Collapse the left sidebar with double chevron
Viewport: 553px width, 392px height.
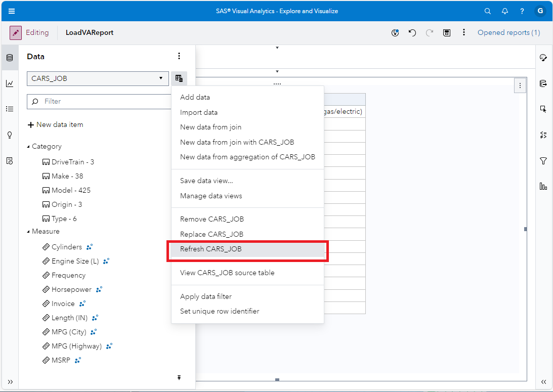[10, 382]
